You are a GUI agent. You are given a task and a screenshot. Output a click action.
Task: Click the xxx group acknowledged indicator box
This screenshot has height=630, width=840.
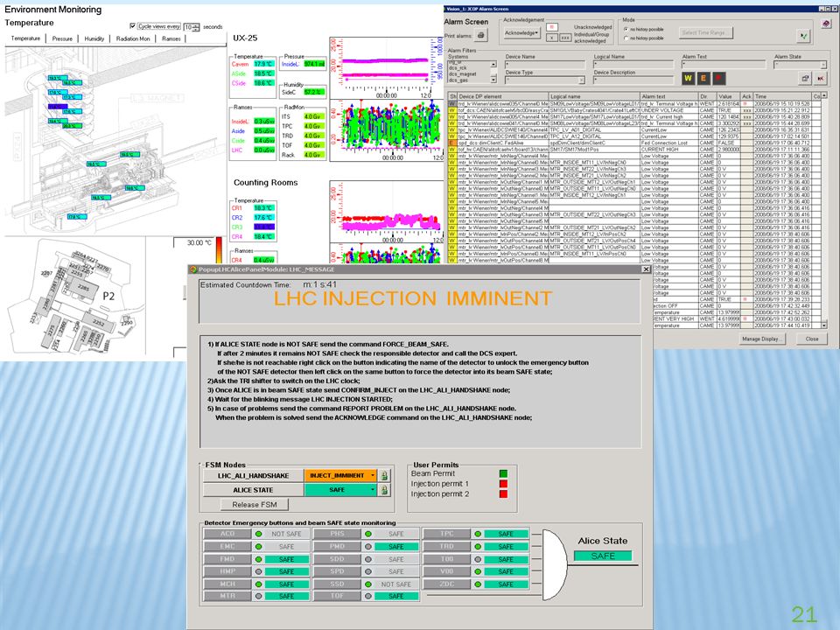[x=565, y=38]
